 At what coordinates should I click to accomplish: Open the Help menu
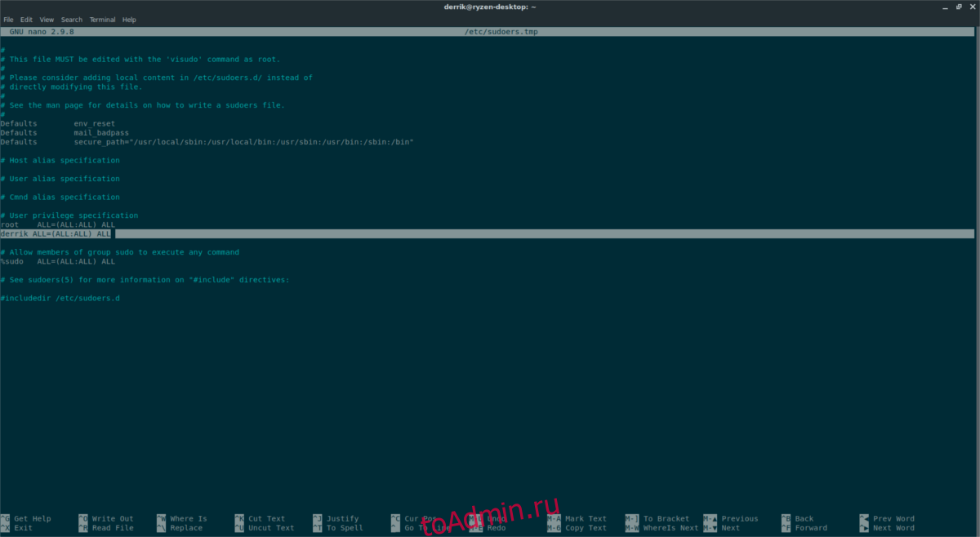coord(129,19)
